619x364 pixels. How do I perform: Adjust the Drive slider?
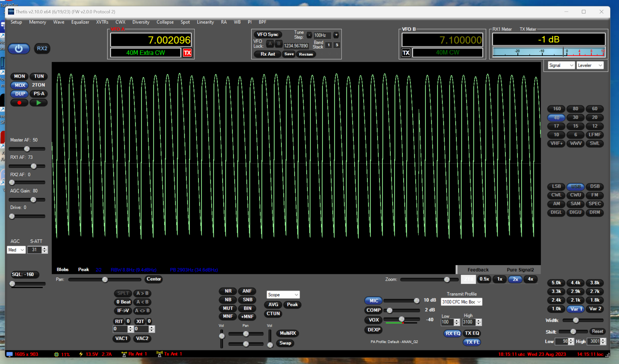(27, 216)
